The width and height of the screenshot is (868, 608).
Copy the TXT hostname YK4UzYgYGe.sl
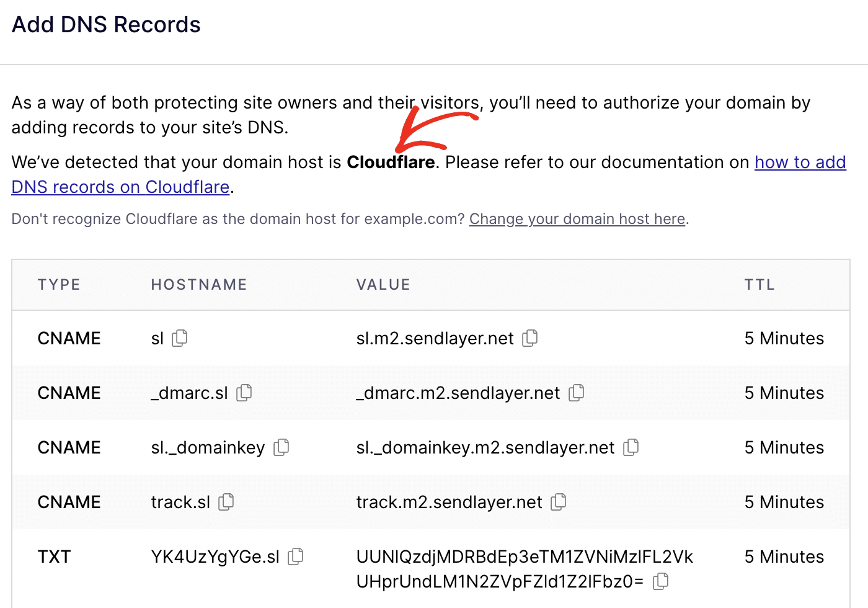296,557
